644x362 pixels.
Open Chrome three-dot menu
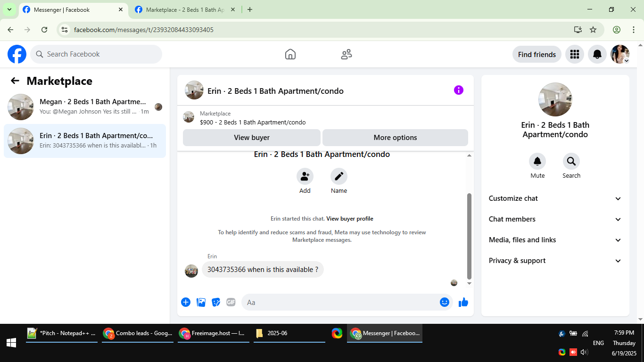pos(634,30)
